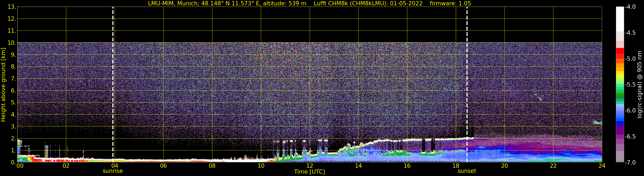The width and height of the screenshot is (644, 176).
Task: Click the 'sunrise' label below the time axis
Action: click(x=113, y=171)
